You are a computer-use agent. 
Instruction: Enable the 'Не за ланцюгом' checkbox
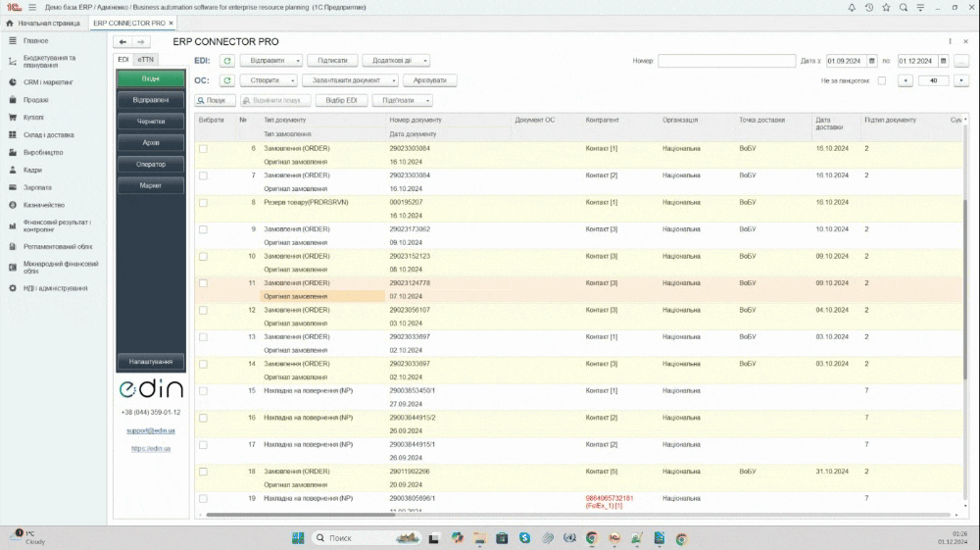pos(881,80)
